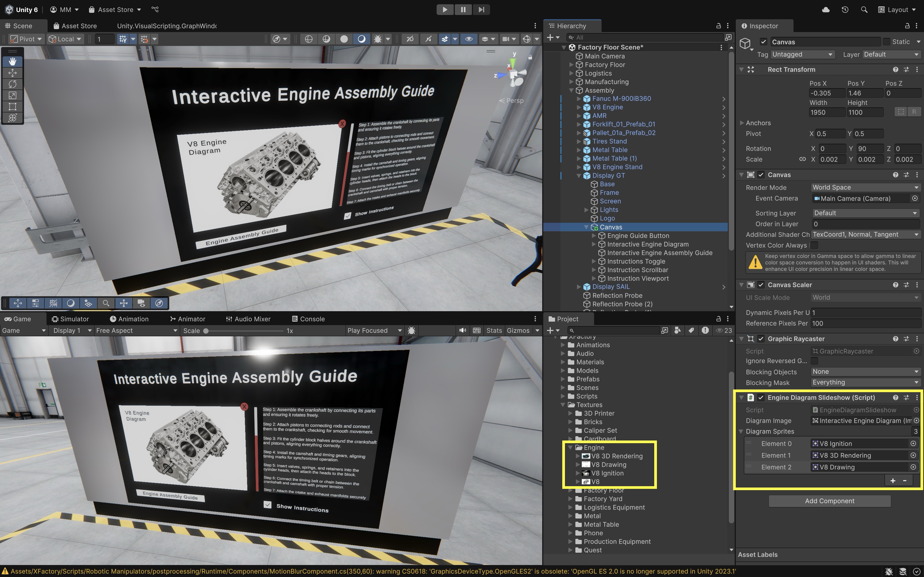Select the Rect transform tool
Image resolution: width=924 pixels, height=577 pixels.
coord(13,107)
